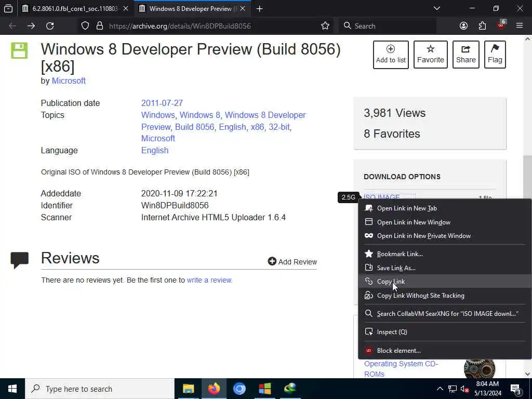Screen dimensions: 532x399
Task: Select Copy Link menu entry
Action: (445, 281)
